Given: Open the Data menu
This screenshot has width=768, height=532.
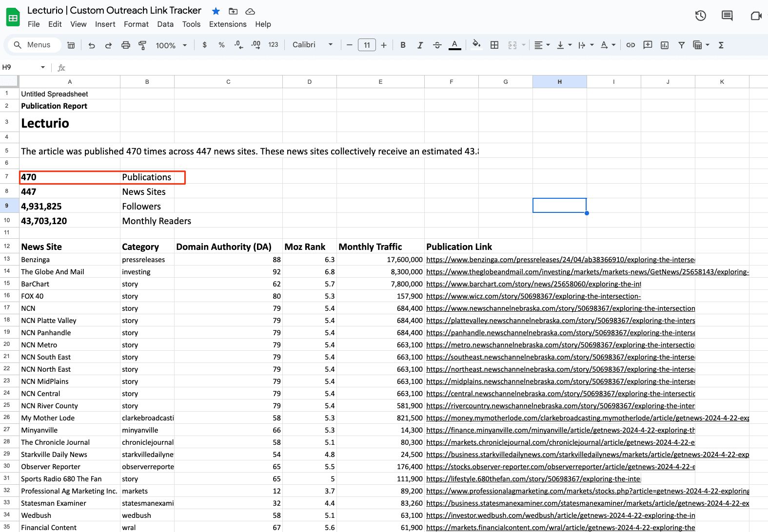Looking at the screenshot, I should pyautogui.click(x=165, y=24).
